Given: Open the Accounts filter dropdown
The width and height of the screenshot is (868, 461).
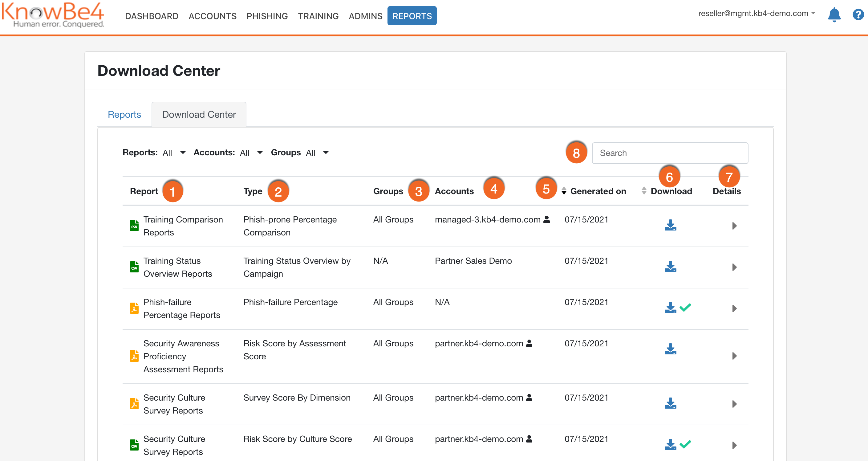Looking at the screenshot, I should pyautogui.click(x=251, y=153).
